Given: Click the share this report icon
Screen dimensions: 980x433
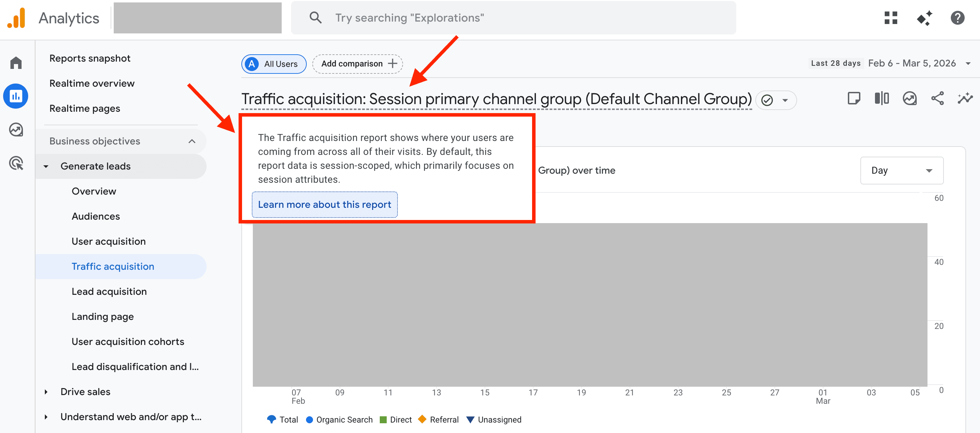Looking at the screenshot, I should [937, 99].
